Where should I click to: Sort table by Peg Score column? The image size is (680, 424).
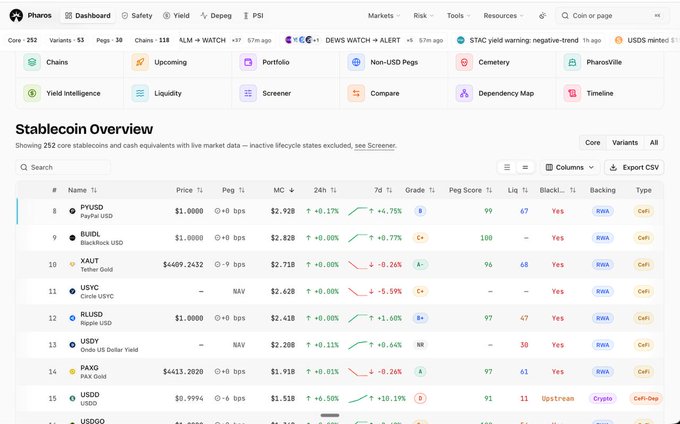(471, 190)
